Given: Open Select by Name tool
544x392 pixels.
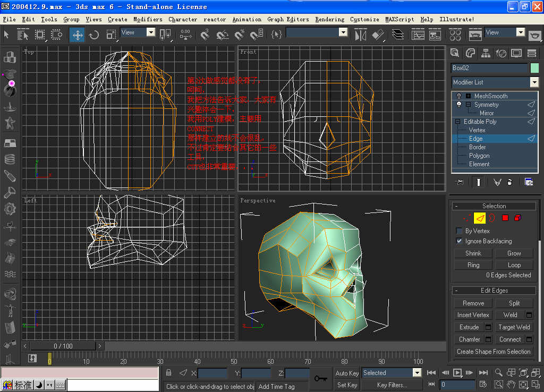Looking at the screenshot, I should pos(23,35).
